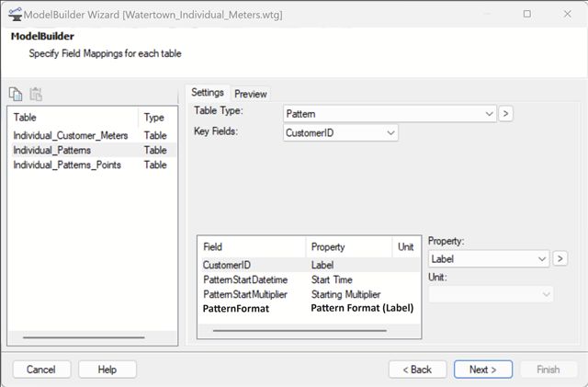
Task: Expand the Key Fields CustomerID dropdown
Action: pyautogui.click(x=341, y=133)
